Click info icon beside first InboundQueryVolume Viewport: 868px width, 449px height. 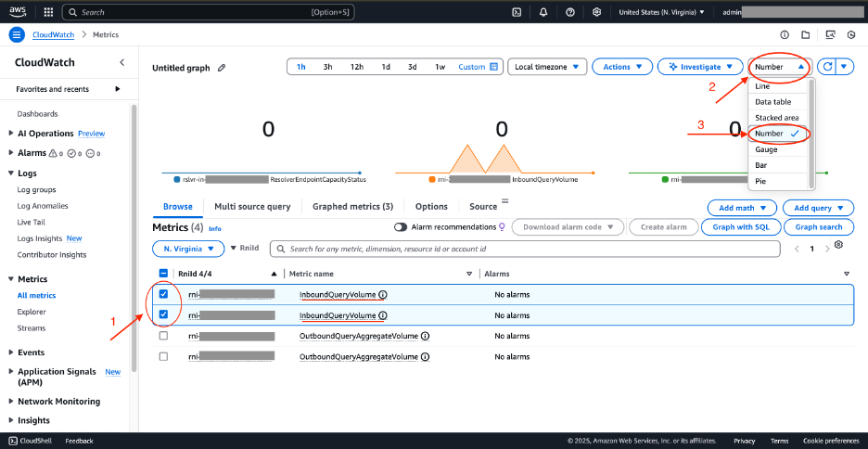(383, 294)
